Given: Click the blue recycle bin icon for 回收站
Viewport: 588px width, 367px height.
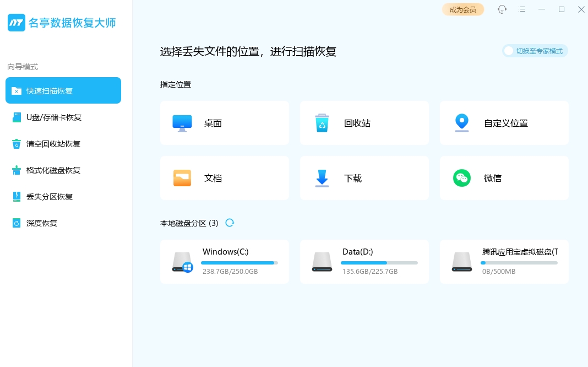Looking at the screenshot, I should tap(322, 123).
